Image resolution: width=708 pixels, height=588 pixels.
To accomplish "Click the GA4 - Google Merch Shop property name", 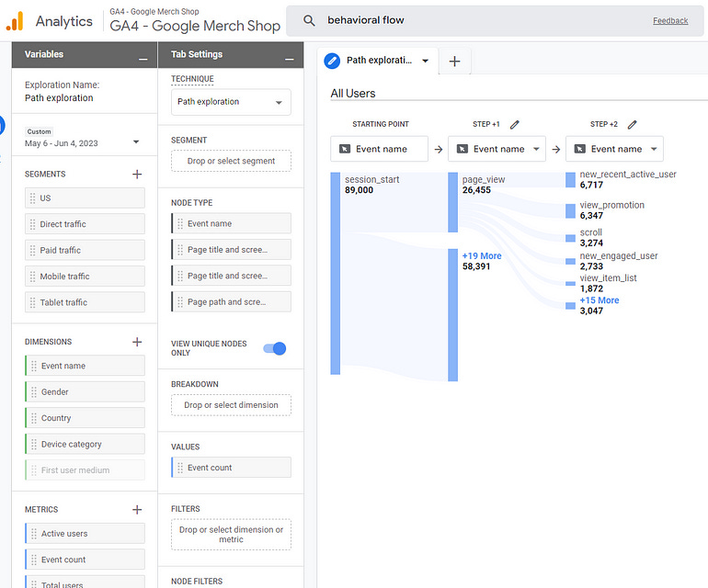I will click(195, 26).
